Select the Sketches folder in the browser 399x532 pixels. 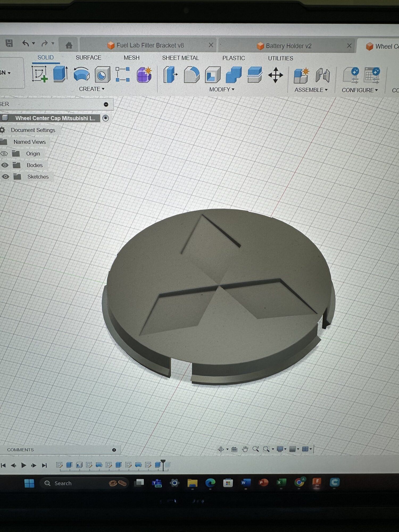[x=38, y=177]
